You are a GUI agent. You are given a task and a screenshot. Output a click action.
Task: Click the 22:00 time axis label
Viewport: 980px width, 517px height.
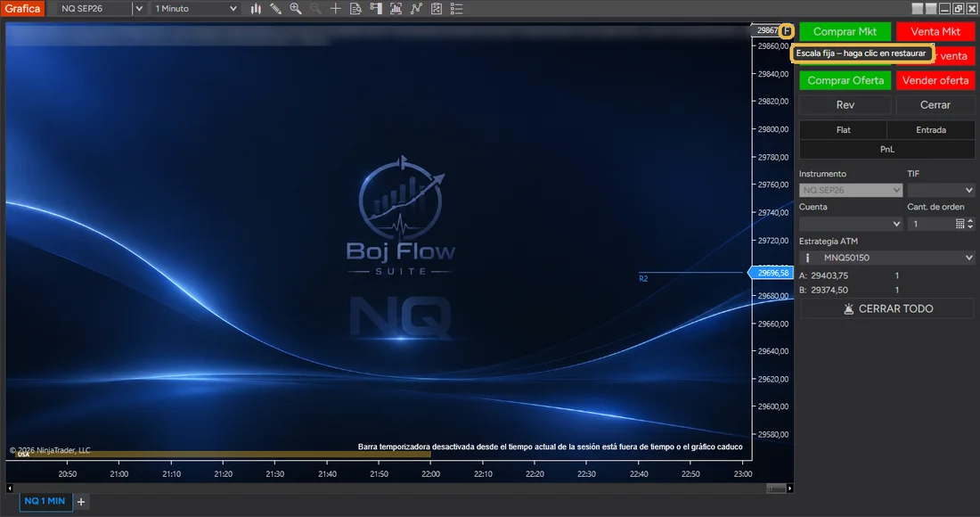(430, 474)
